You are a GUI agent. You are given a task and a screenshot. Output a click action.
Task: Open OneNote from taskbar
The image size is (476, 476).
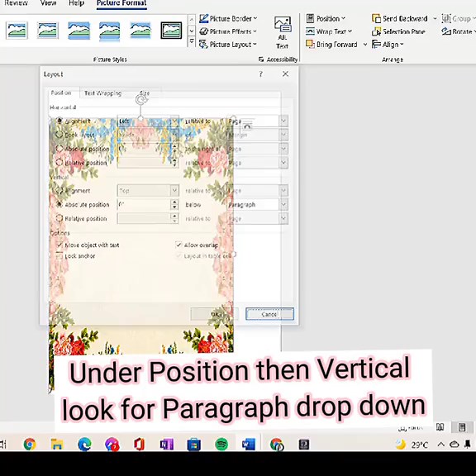[167, 445]
